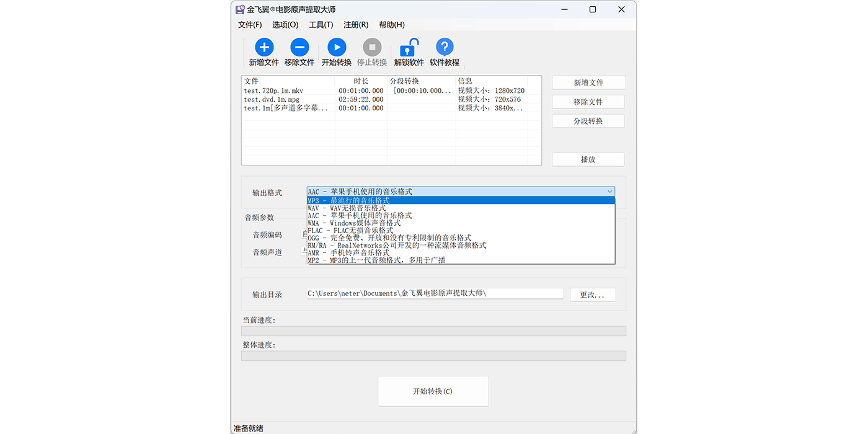Click the 分段转换 button
Image resolution: width=868 pixels, height=434 pixels.
(x=588, y=121)
